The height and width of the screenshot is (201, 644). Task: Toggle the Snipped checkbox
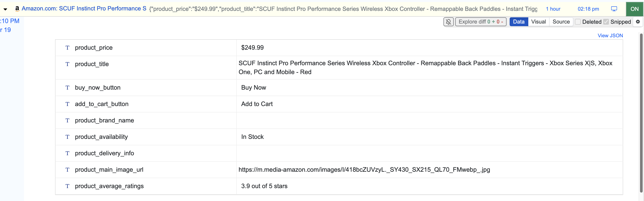(x=606, y=22)
